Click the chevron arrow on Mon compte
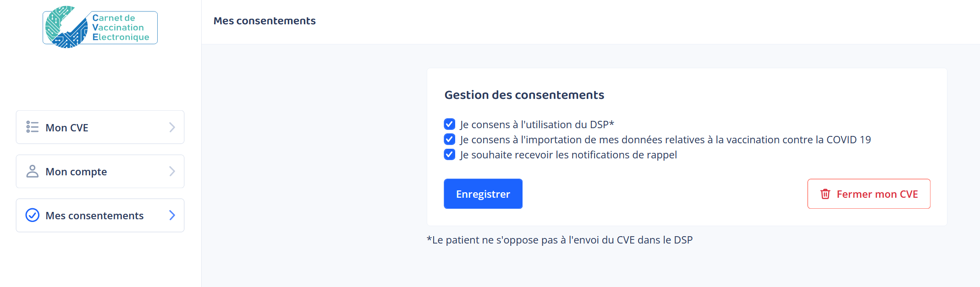This screenshot has height=287, width=980. click(172, 171)
